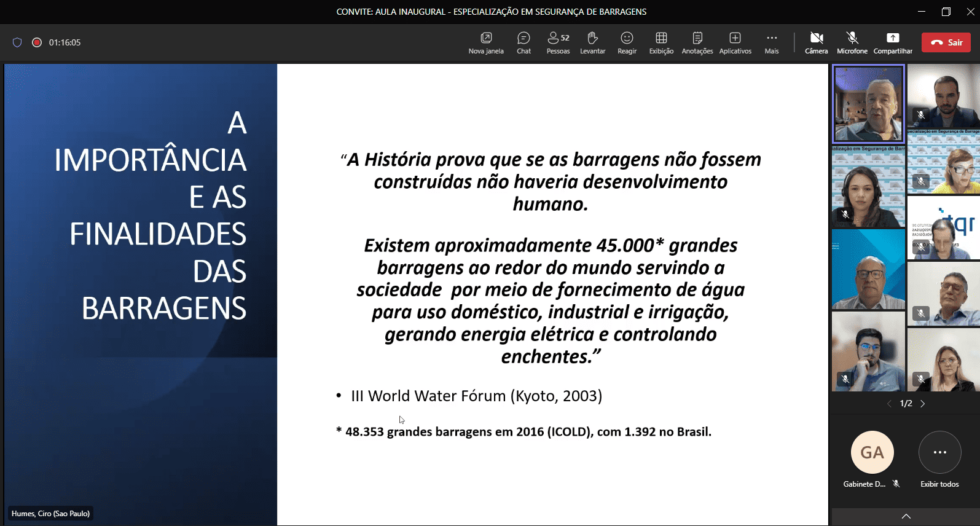This screenshot has width=980, height=526.
Task: Close the meeting window
Action: point(970,12)
